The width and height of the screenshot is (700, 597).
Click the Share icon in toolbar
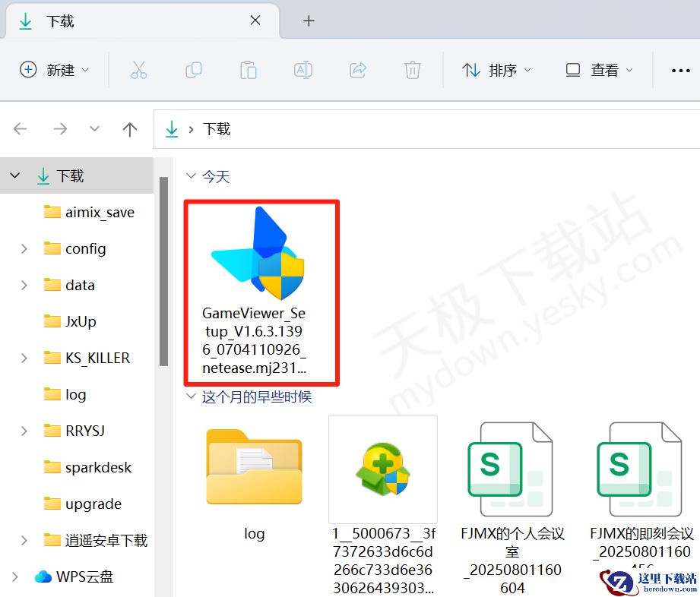click(x=358, y=70)
